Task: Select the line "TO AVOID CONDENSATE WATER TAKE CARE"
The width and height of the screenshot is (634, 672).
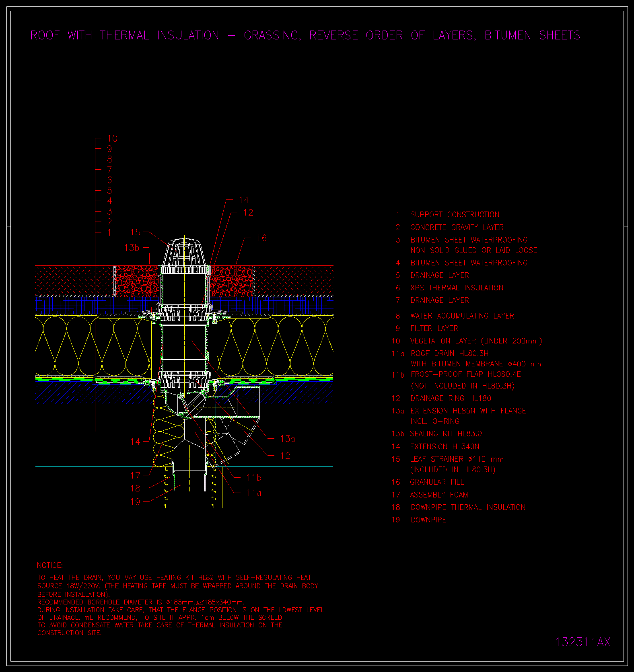Action: click(160, 625)
